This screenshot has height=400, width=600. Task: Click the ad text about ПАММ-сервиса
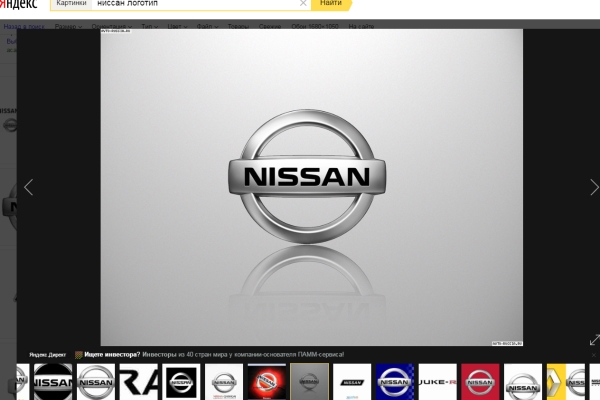(x=243, y=355)
